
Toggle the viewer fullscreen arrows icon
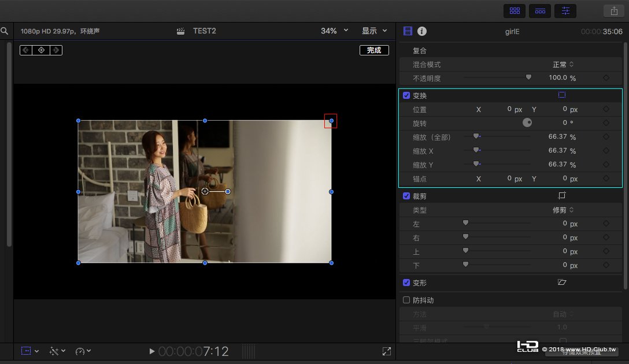tap(386, 351)
